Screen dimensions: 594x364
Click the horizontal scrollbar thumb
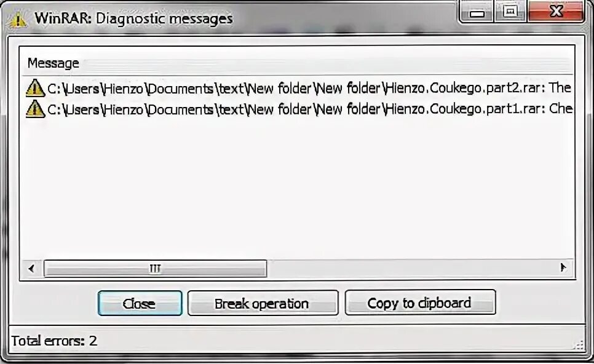[156, 269]
